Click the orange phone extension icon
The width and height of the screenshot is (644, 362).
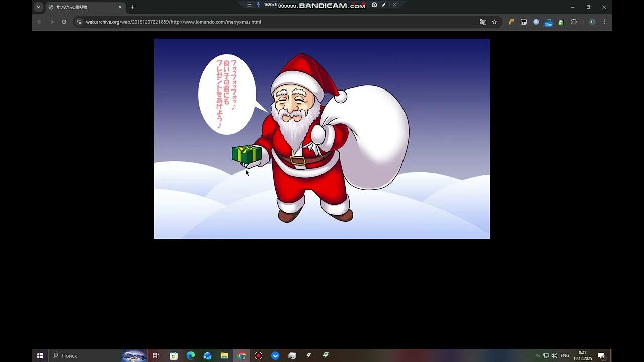pos(511,22)
